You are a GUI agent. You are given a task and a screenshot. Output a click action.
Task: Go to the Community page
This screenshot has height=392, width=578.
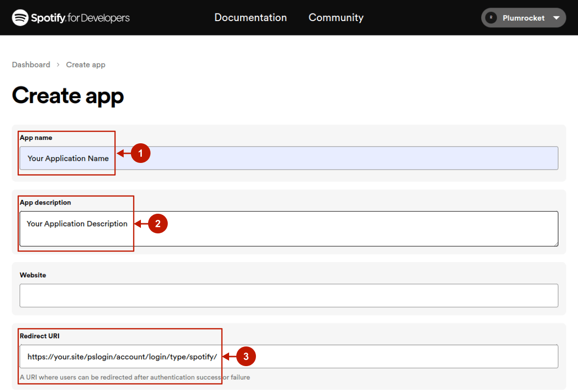point(335,18)
